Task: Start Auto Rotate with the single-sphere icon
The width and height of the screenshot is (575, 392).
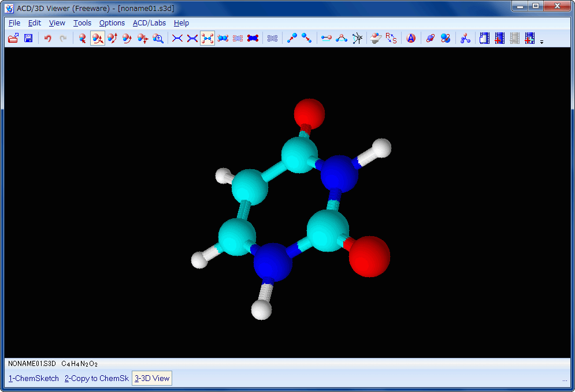Action: click(x=430, y=38)
